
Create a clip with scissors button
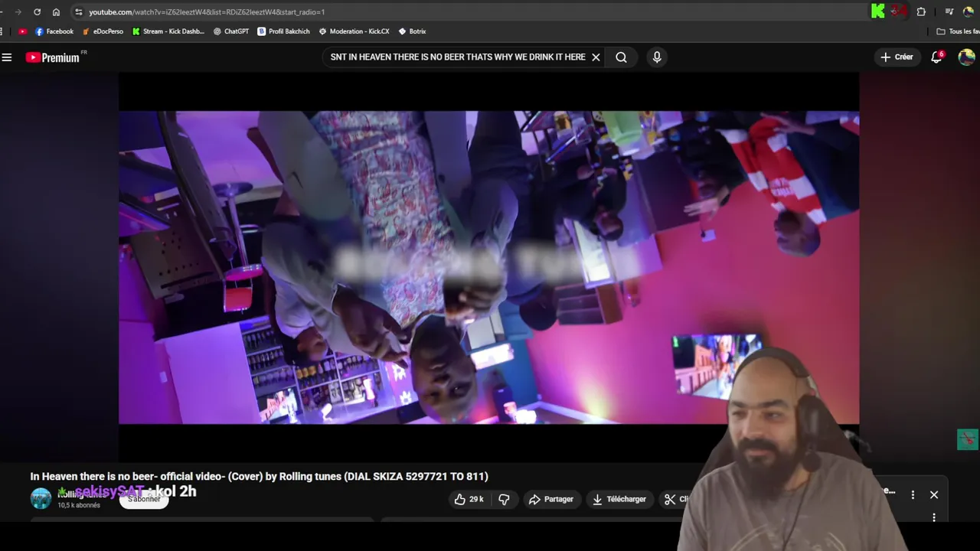[676, 499]
